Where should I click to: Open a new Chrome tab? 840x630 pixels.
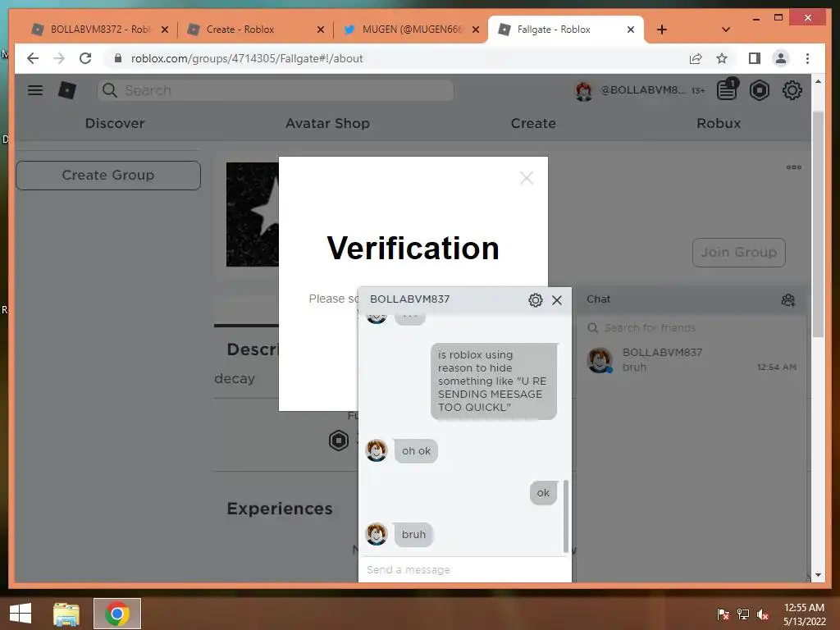(662, 30)
